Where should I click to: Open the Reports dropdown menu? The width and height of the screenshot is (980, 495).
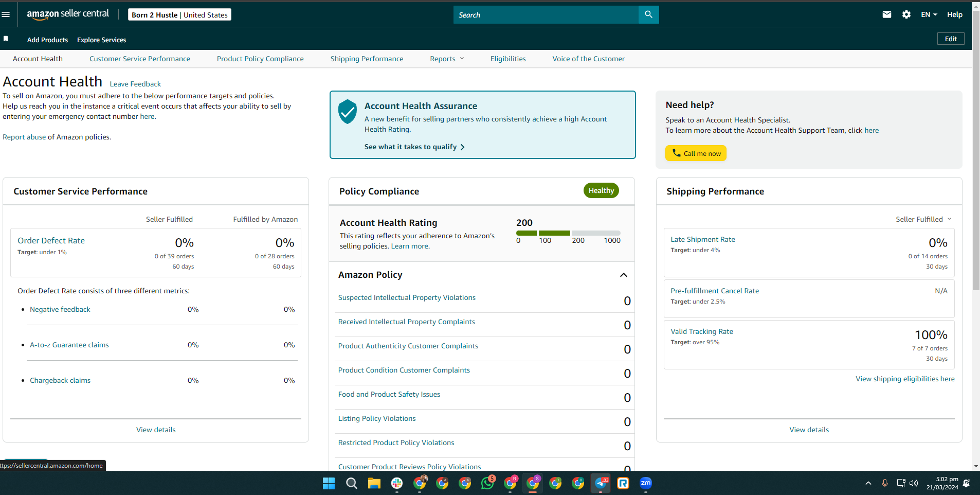(x=447, y=59)
